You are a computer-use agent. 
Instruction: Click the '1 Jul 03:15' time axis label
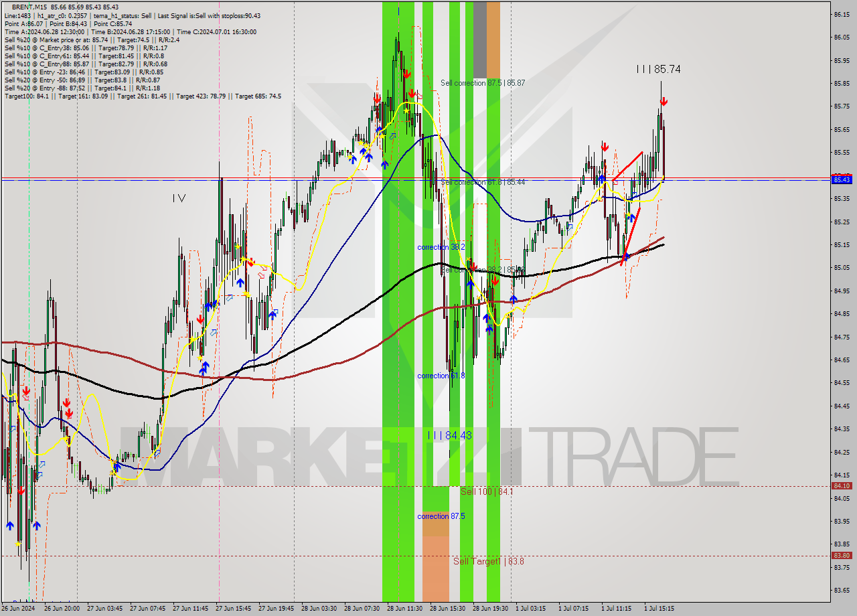click(x=531, y=609)
